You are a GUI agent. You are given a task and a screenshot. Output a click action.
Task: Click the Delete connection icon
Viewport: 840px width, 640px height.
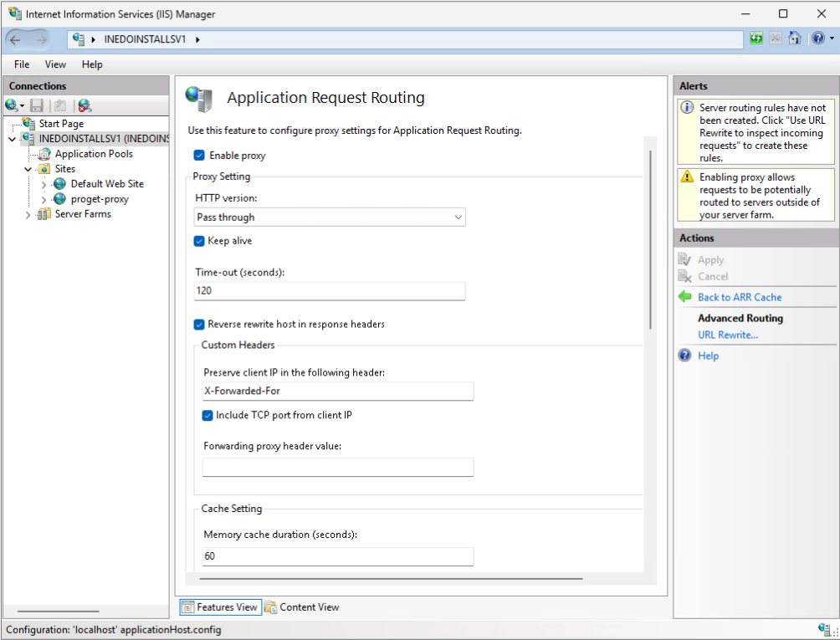85,105
